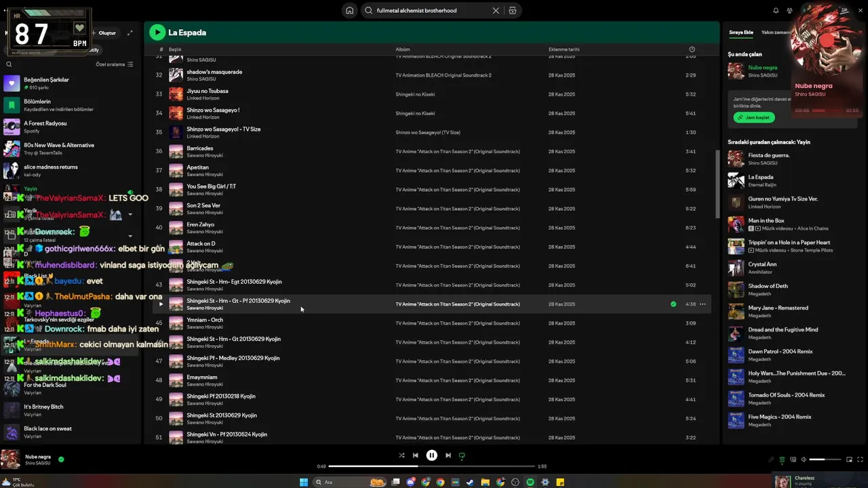Skip to the previous track
Viewport: 868px width, 488px height.
tap(416, 455)
